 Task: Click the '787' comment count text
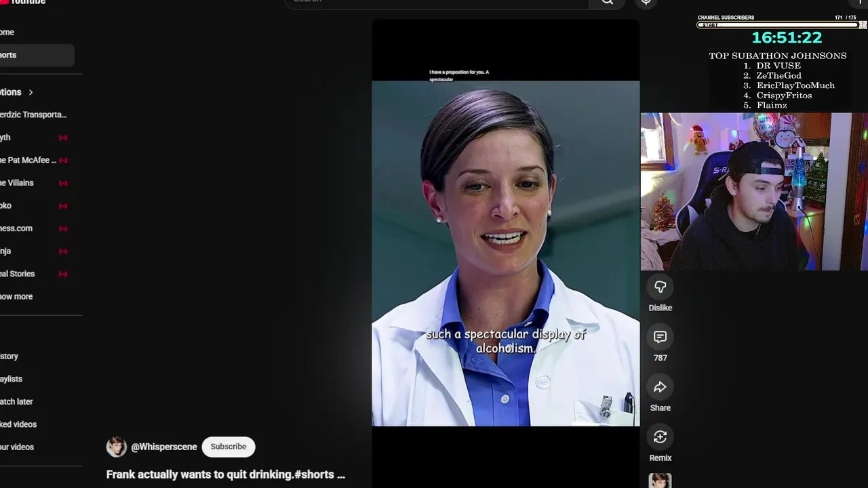pyautogui.click(x=660, y=358)
